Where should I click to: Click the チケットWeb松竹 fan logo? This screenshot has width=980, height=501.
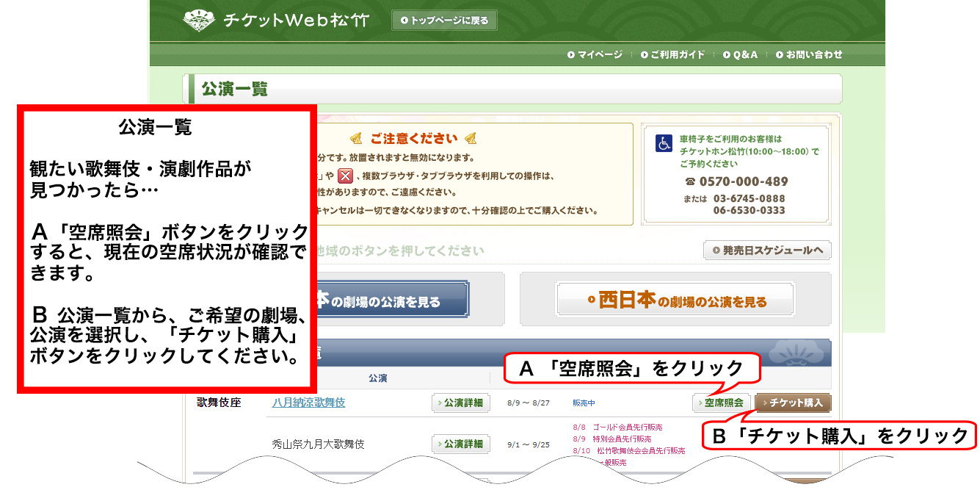coord(200,21)
